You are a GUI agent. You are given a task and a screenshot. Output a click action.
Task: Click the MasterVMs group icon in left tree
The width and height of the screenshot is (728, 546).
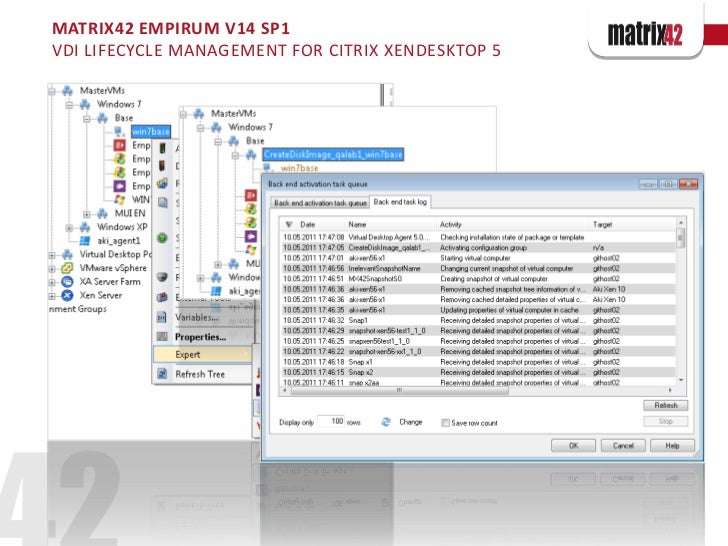68,91
